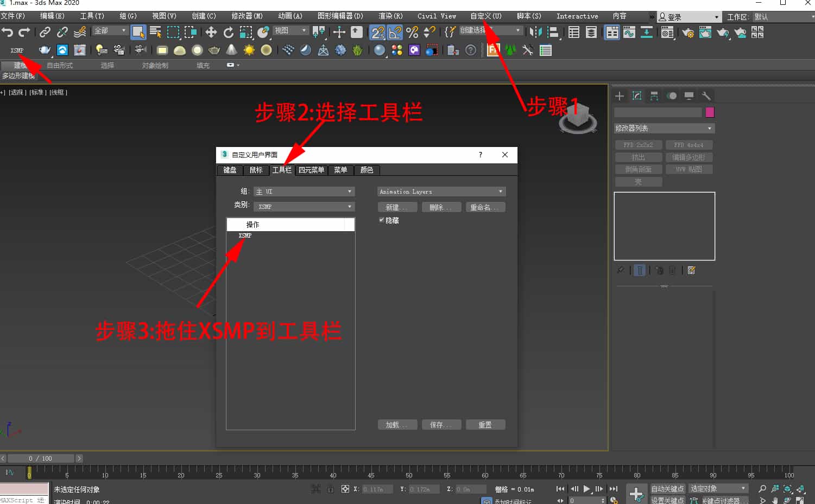Select the XSMP row in 操作 list
This screenshot has width=815, height=504.
(290, 235)
